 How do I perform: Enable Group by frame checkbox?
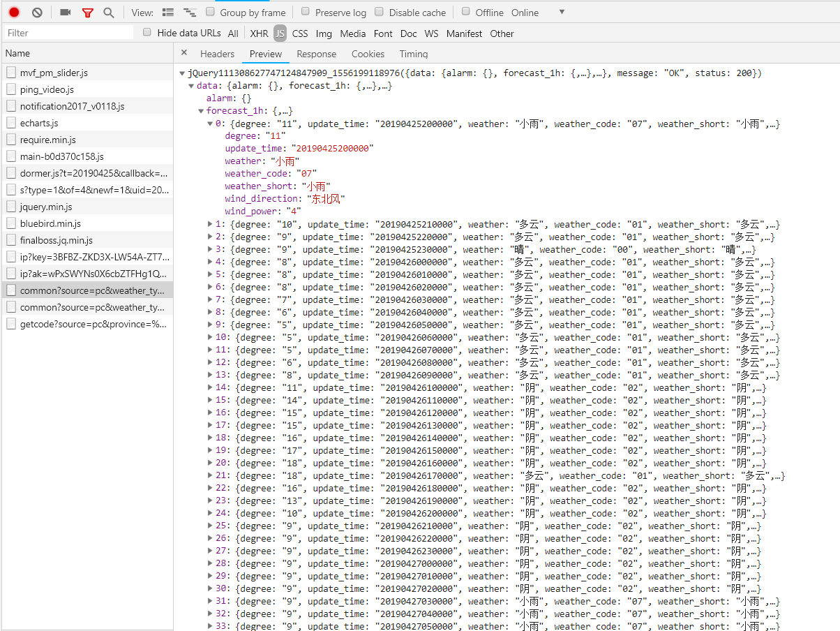point(211,12)
